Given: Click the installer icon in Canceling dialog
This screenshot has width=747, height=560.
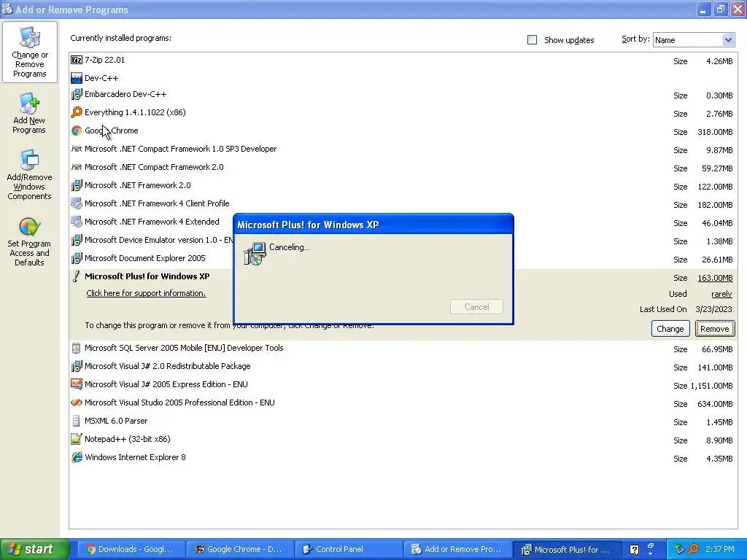Looking at the screenshot, I should (255, 253).
